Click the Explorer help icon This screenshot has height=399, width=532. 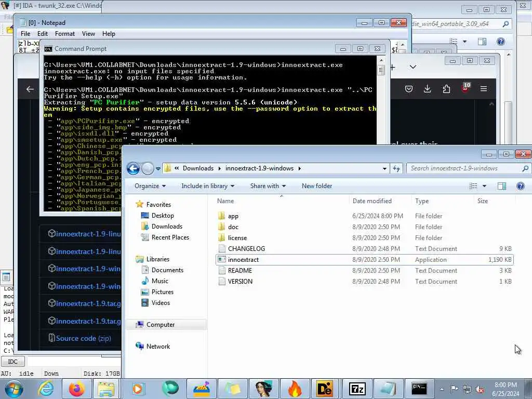(520, 186)
